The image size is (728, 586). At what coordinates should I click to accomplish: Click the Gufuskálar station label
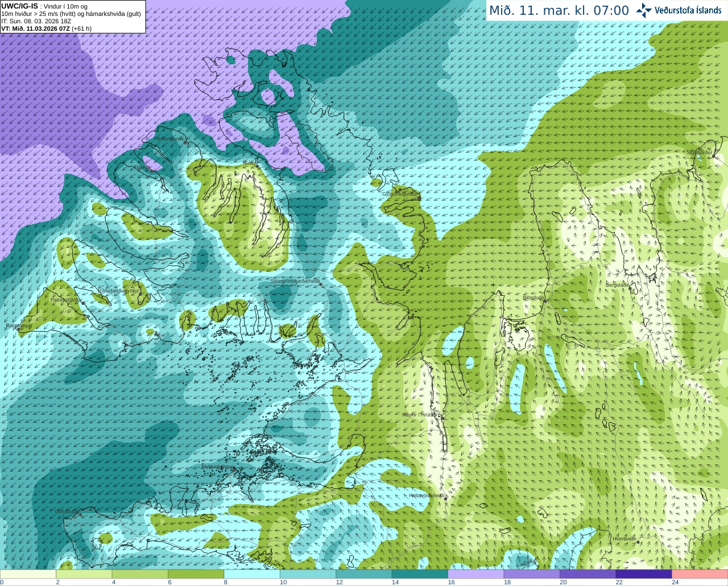tap(67, 511)
